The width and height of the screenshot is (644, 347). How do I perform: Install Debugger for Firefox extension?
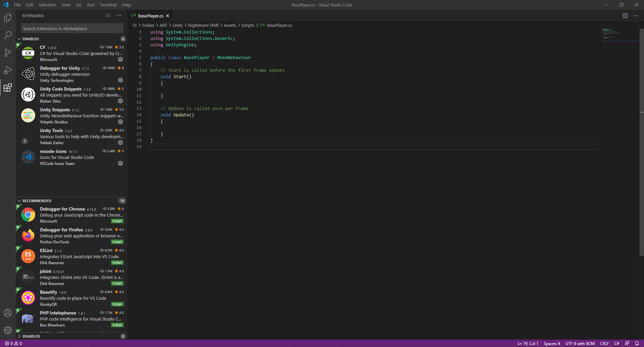[x=117, y=242]
